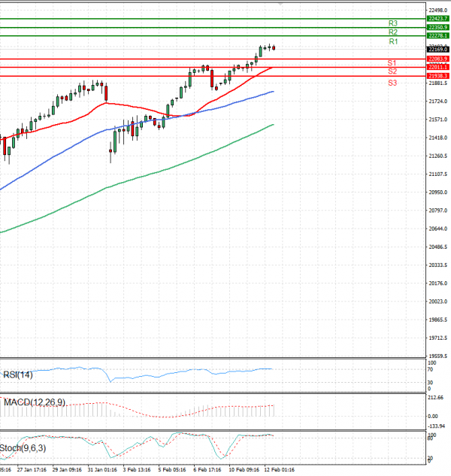
Task: Click the 21260.5 price axis value
Action: (x=438, y=156)
